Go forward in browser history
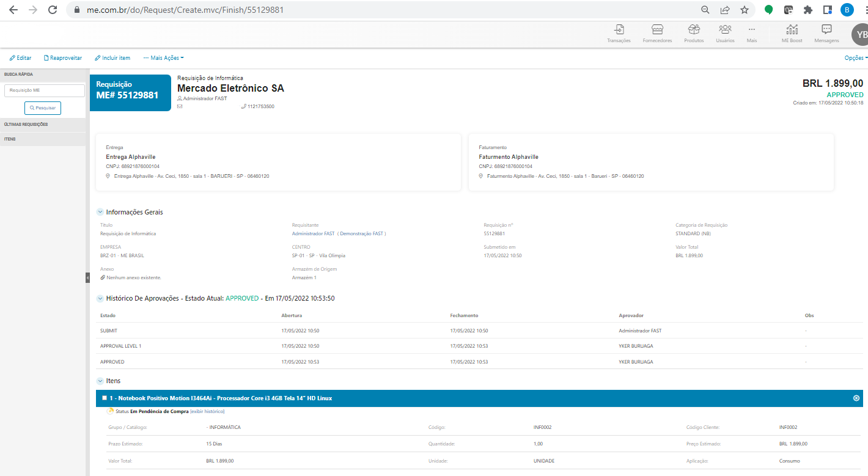This screenshot has height=476, width=868. (33, 10)
